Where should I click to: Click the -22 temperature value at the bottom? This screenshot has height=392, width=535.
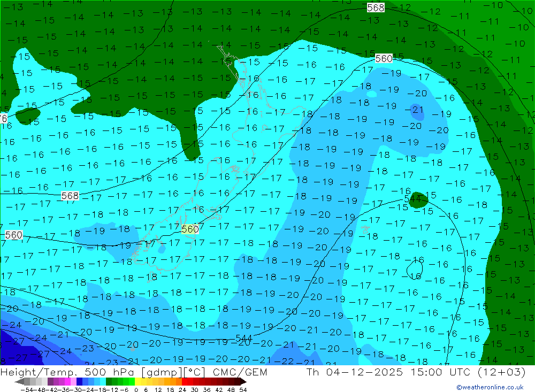point(284,361)
